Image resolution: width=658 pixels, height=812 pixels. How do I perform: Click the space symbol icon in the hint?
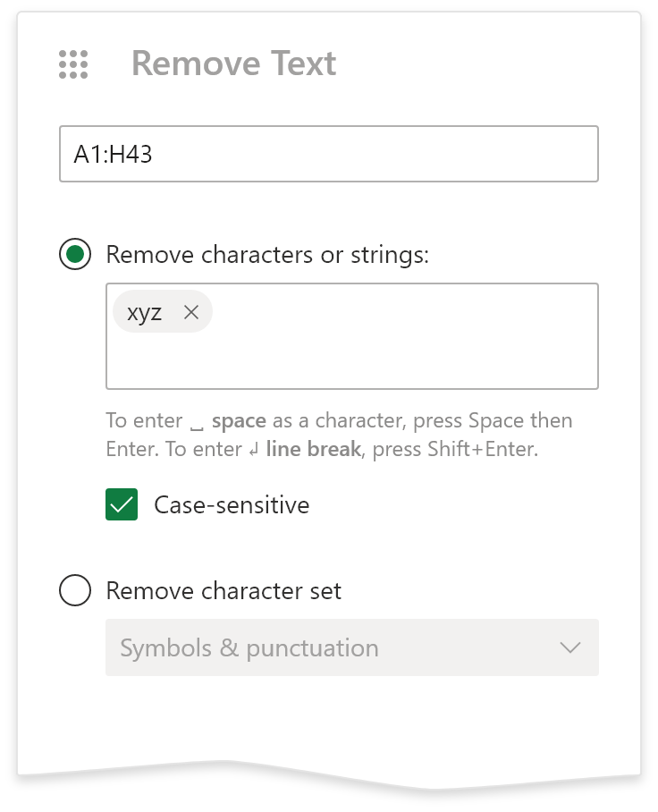[x=198, y=422]
